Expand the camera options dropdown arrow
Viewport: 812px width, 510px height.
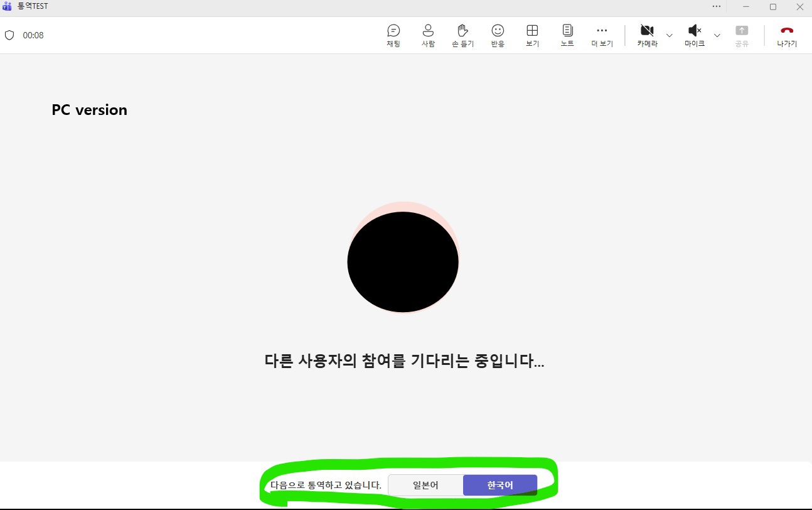tap(669, 35)
